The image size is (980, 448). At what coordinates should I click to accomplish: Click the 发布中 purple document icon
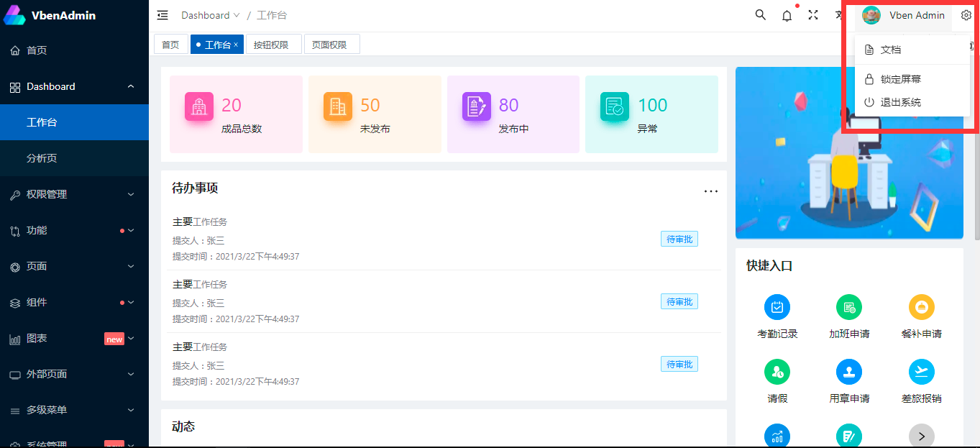click(x=477, y=106)
